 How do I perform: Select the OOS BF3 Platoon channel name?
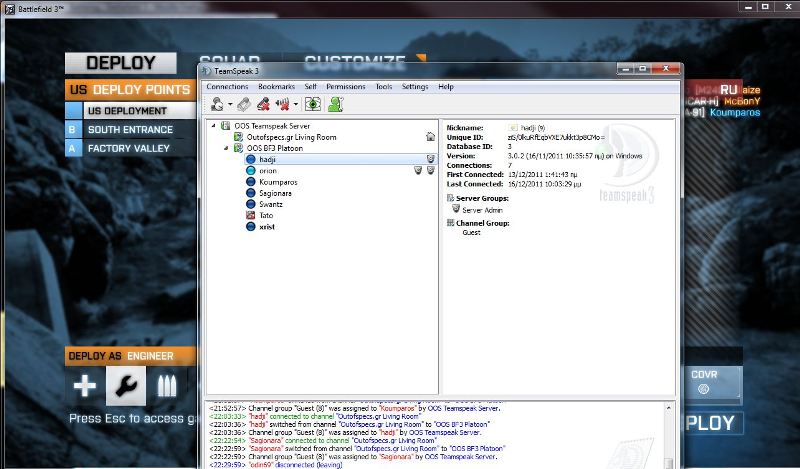click(x=274, y=148)
